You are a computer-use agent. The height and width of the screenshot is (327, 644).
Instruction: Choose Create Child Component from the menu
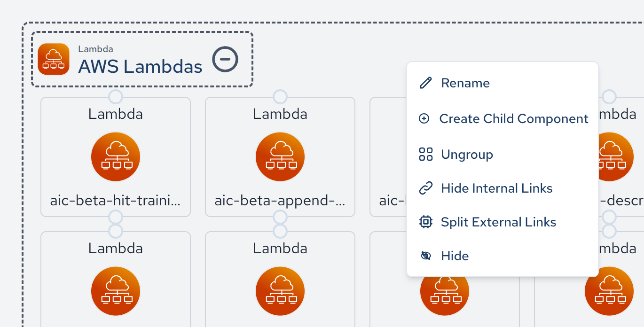click(x=513, y=119)
